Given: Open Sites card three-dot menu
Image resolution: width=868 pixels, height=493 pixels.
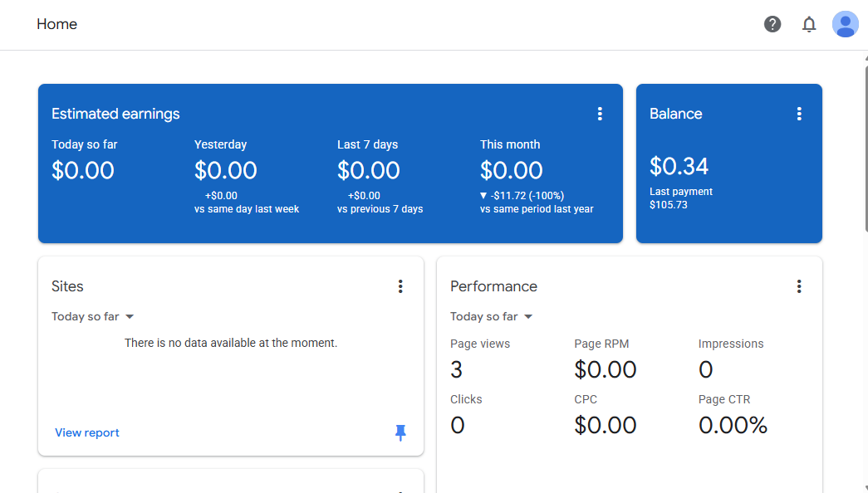Looking at the screenshot, I should click(x=400, y=286).
